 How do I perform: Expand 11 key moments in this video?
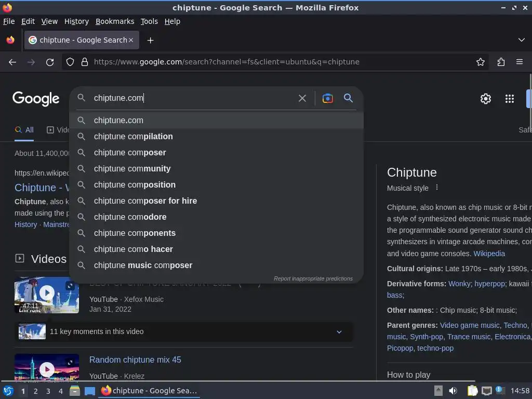pyautogui.click(x=183, y=332)
